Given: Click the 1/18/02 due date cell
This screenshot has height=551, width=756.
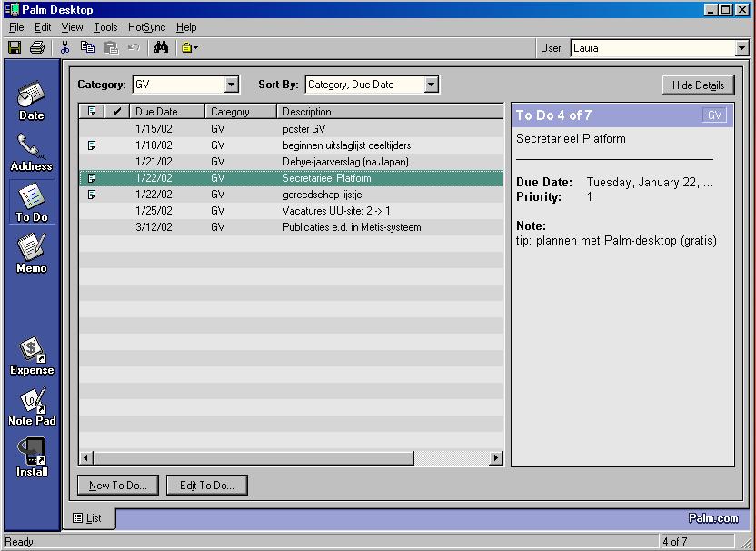Looking at the screenshot, I should pyautogui.click(x=154, y=145).
